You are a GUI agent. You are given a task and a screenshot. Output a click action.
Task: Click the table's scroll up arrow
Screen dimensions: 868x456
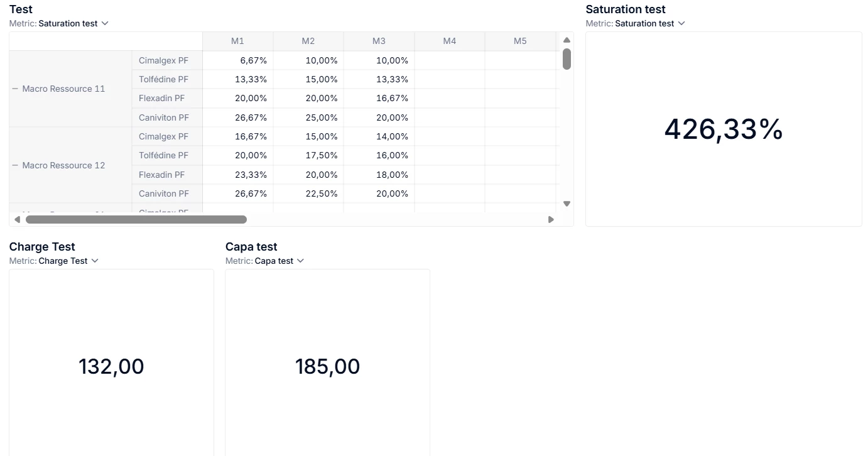[567, 40]
